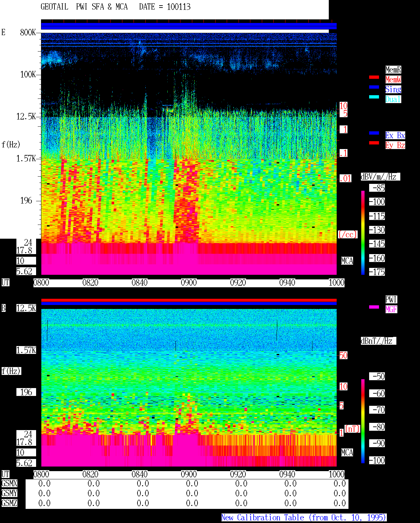The height and width of the screenshot is (523, 420).
Task: Click the blue Sing legend swatch
Action: pyautogui.click(x=374, y=87)
